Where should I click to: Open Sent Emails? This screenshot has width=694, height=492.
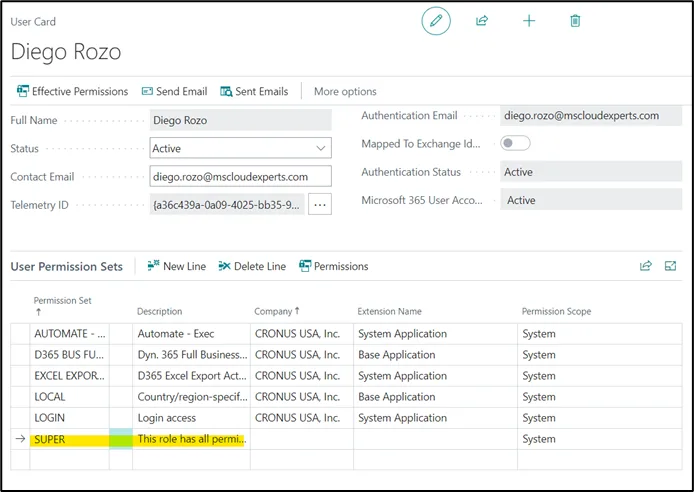coord(254,92)
